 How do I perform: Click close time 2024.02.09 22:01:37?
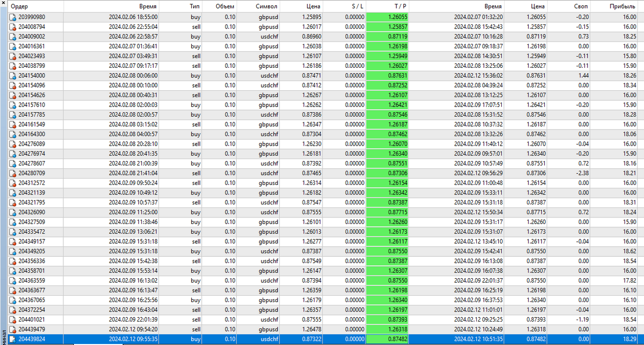click(478, 281)
